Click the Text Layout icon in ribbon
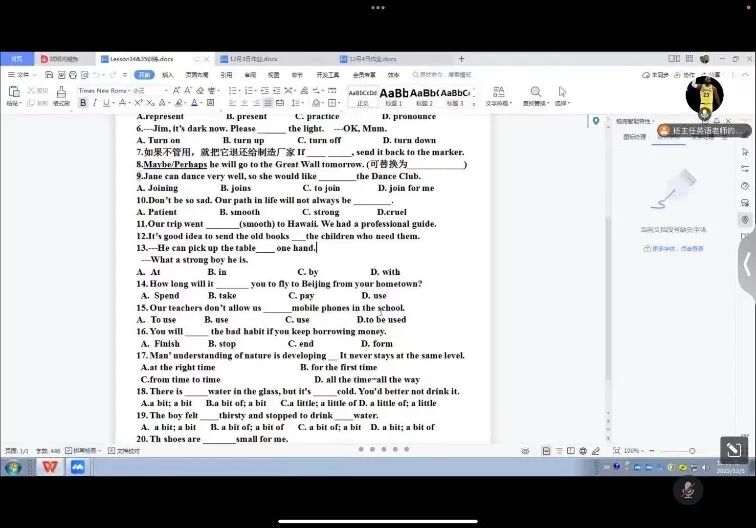 point(499,92)
